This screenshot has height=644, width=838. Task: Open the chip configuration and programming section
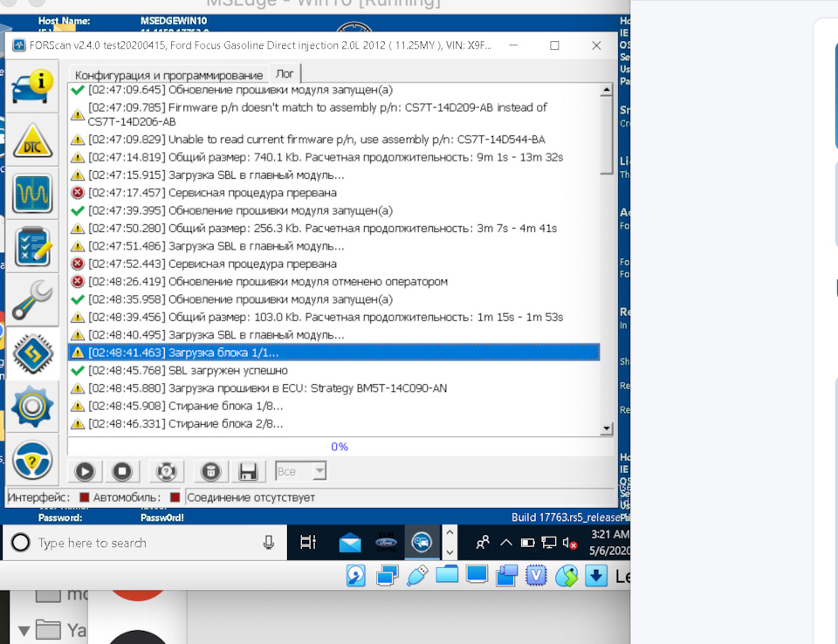pyautogui.click(x=32, y=353)
